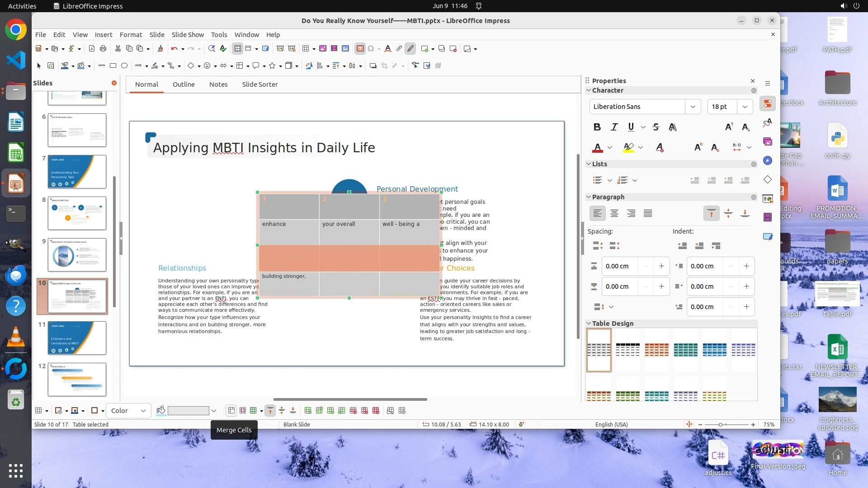Click the Strikethrough icon in Character panel

tap(656, 127)
